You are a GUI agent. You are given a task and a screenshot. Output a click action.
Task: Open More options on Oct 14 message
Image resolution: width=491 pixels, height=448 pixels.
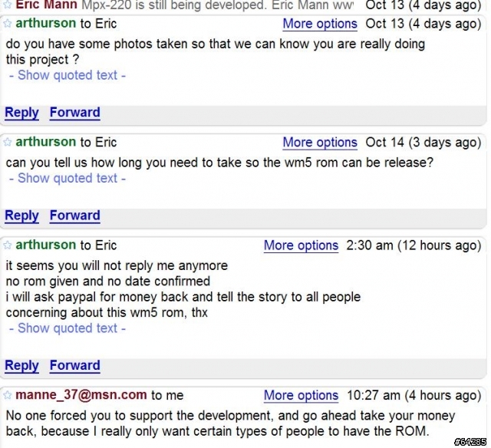coord(320,143)
